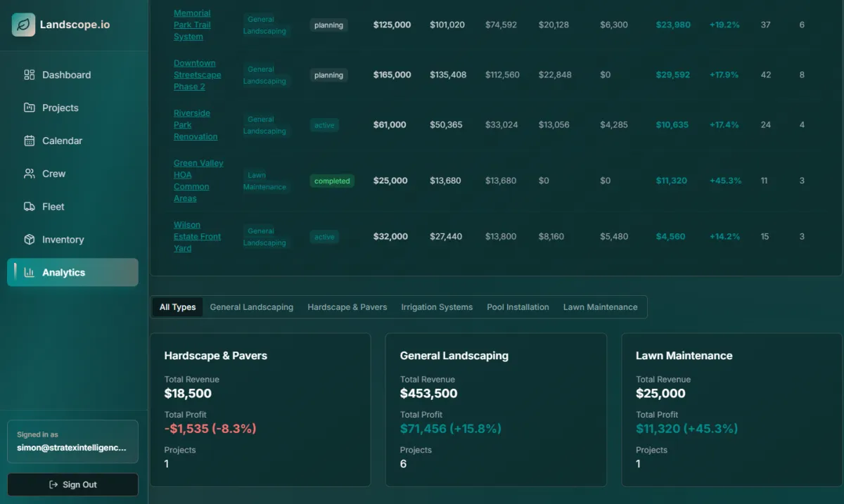Click planning status badge for Downtown Streetscape
The image size is (844, 504).
[329, 75]
